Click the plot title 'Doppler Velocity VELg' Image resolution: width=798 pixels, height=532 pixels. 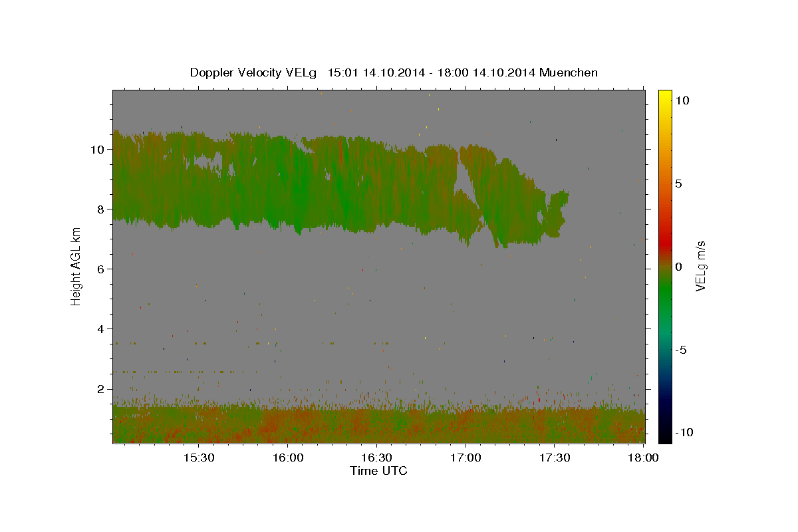tap(253, 72)
